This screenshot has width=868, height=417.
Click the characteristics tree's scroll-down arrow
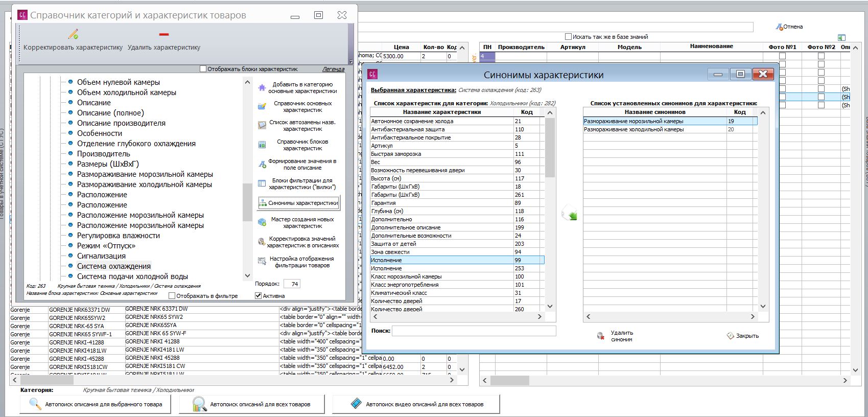click(247, 275)
